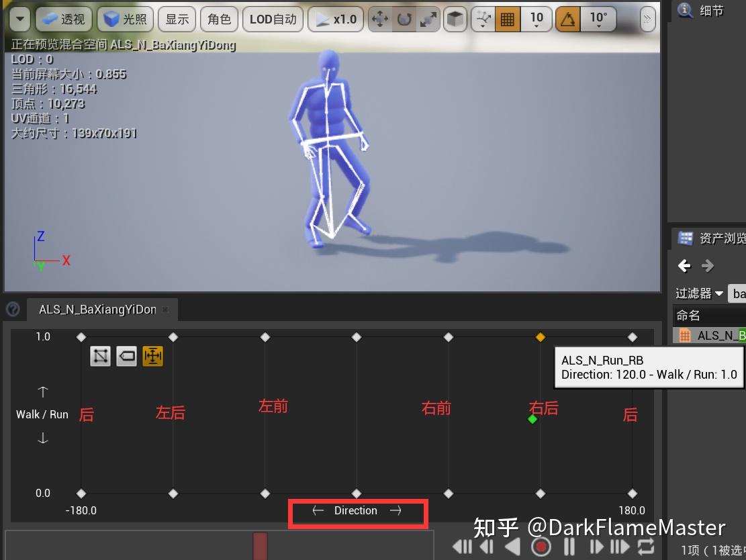746x560 pixels.
Task: Open the 过滤器 (filter) dropdown in asset browser
Action: click(x=698, y=293)
